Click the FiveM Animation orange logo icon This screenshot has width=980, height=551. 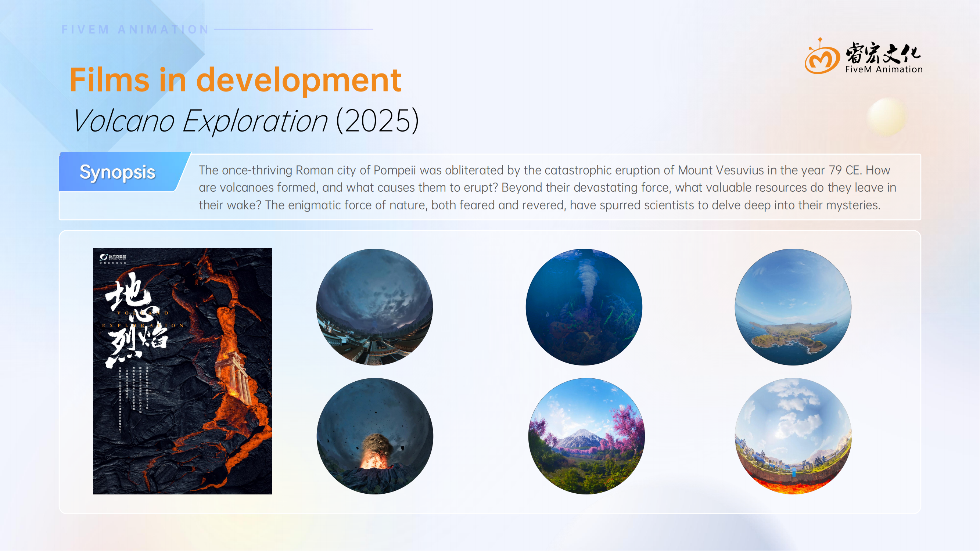point(822,56)
